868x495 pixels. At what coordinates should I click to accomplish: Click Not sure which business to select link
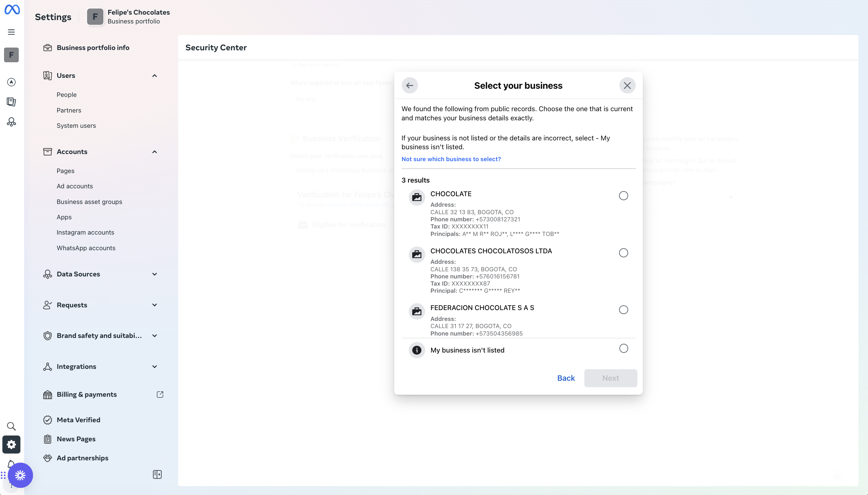point(451,159)
